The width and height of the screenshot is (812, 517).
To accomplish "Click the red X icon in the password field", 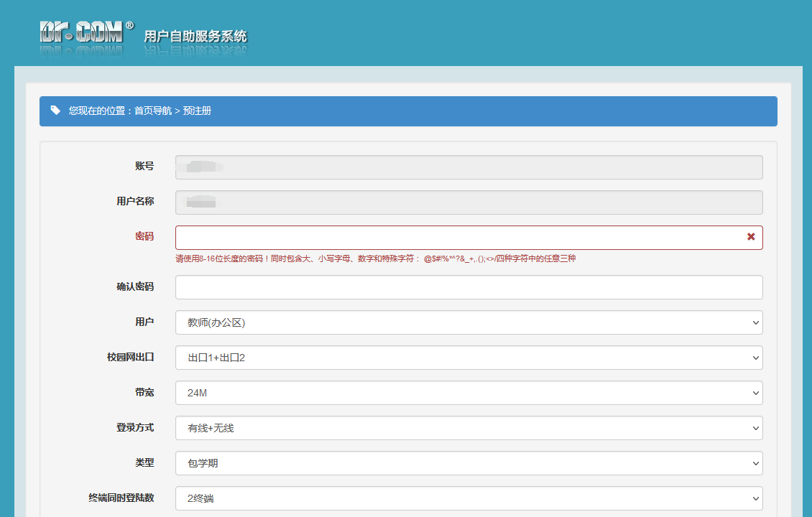I will [x=751, y=237].
